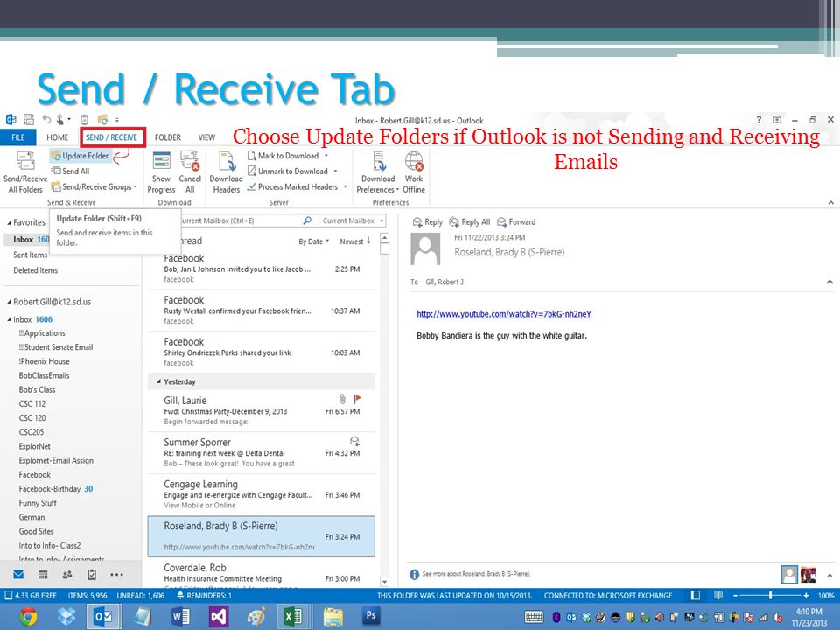The image size is (840, 630).
Task: Click navigation options ellipsis
Action: pos(116,574)
